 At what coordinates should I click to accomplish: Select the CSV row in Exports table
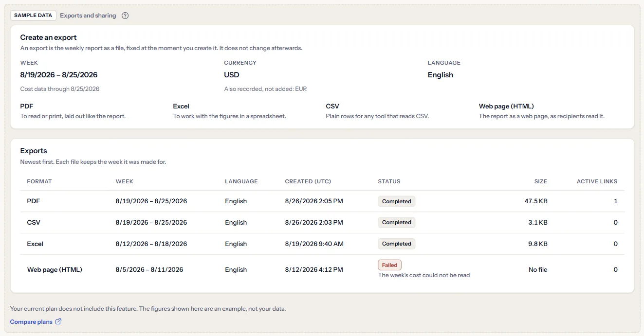coord(322,223)
